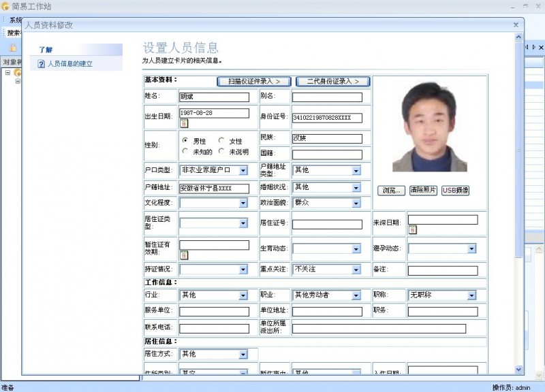Click the 了解 sidebar heading
Screen dimensions: 545x392
(46, 50)
